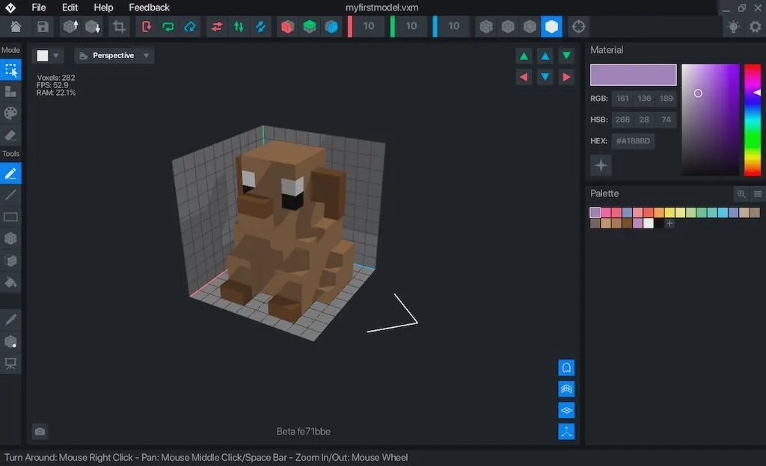This screenshot has height=466, width=766.
Task: Choose the Erase mode icon
Action: [x=11, y=135]
